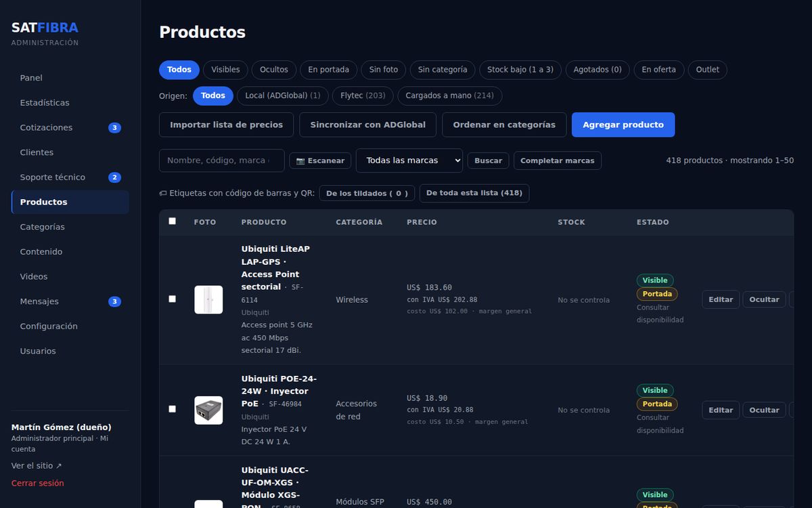
Task: Filter by Visibles products
Action: pos(225,70)
